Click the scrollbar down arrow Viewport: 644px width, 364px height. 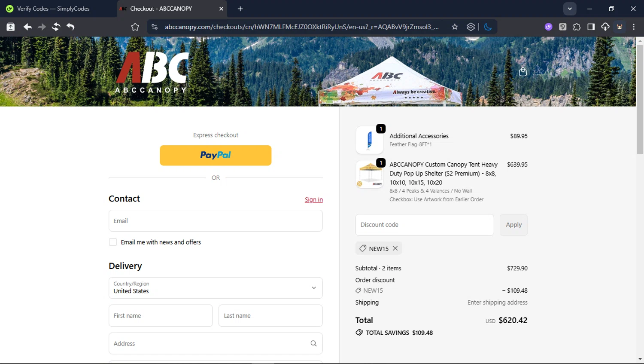pos(640,359)
